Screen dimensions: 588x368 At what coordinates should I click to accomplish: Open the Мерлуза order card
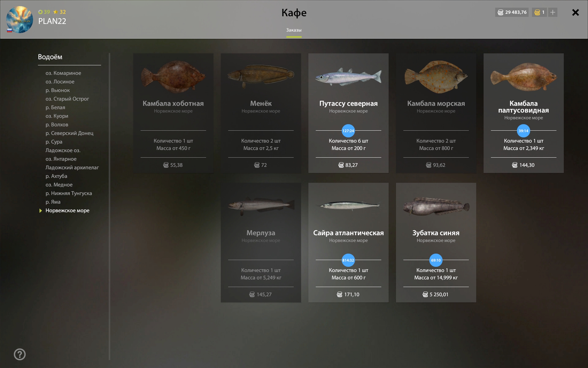[x=261, y=243]
